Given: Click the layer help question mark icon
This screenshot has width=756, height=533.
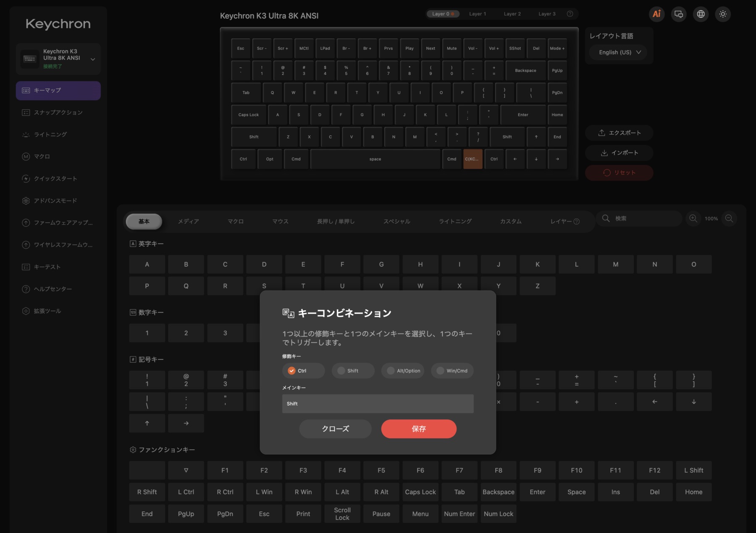Looking at the screenshot, I should pyautogui.click(x=570, y=14).
